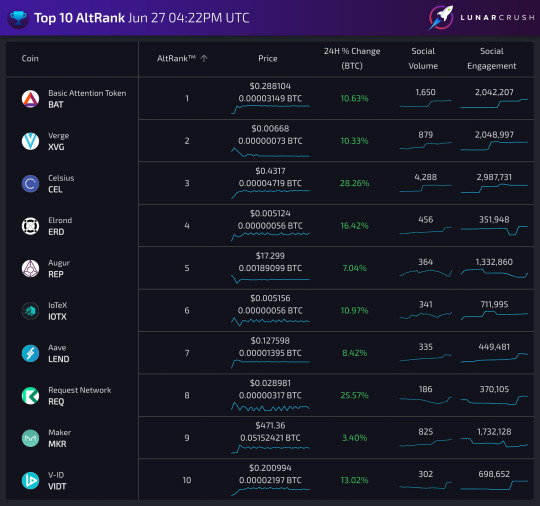Click the 1,650 social volume value

(x=425, y=92)
